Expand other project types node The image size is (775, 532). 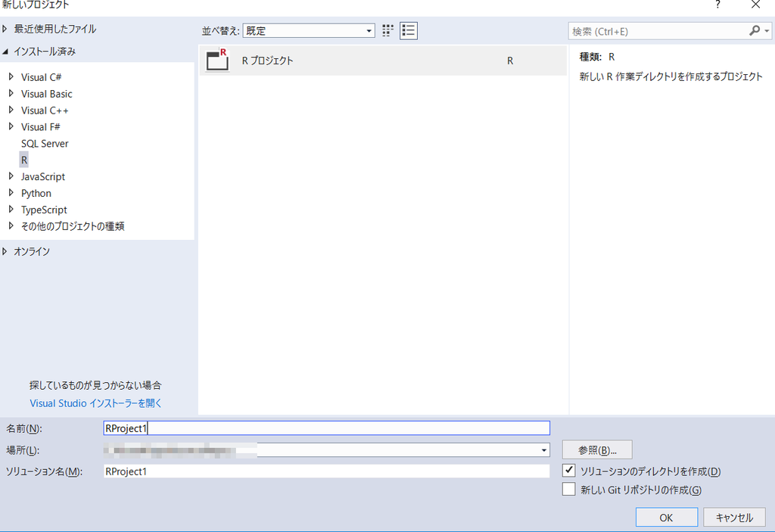(11, 226)
